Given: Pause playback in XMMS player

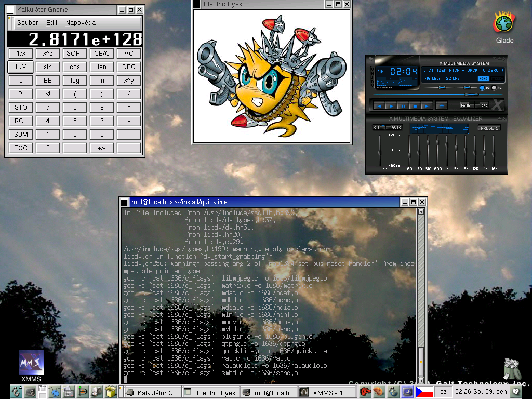Looking at the screenshot, I should click(x=403, y=106).
